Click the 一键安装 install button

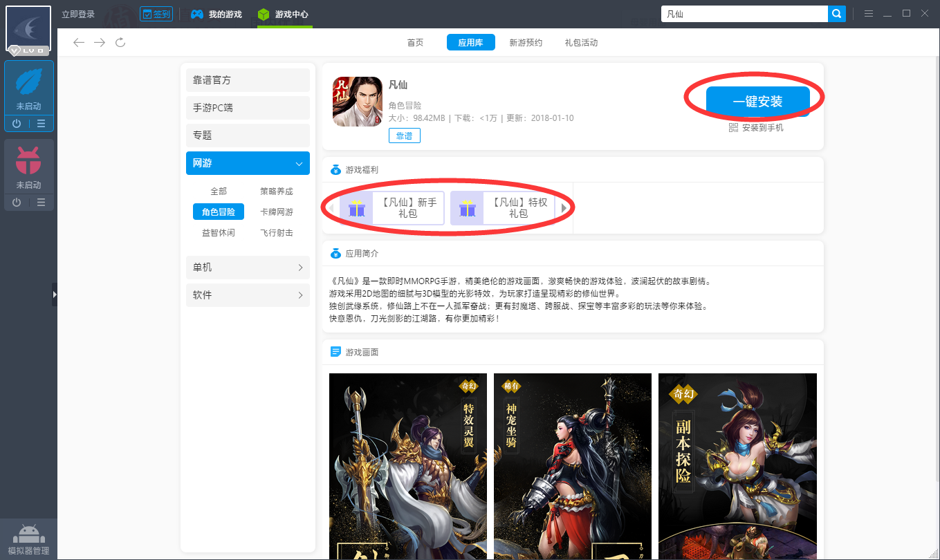coord(757,102)
